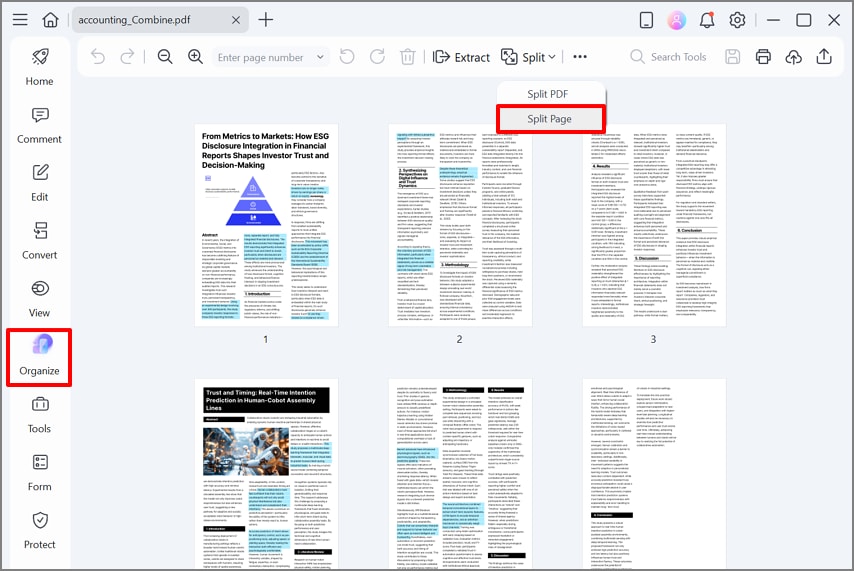Select page 1 thumbnail
The width and height of the screenshot is (854, 571).
point(266,226)
